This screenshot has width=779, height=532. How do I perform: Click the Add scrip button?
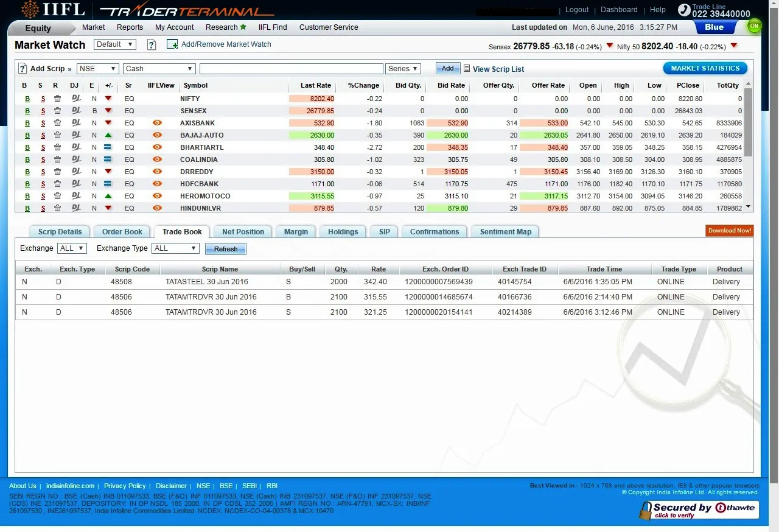click(447, 69)
